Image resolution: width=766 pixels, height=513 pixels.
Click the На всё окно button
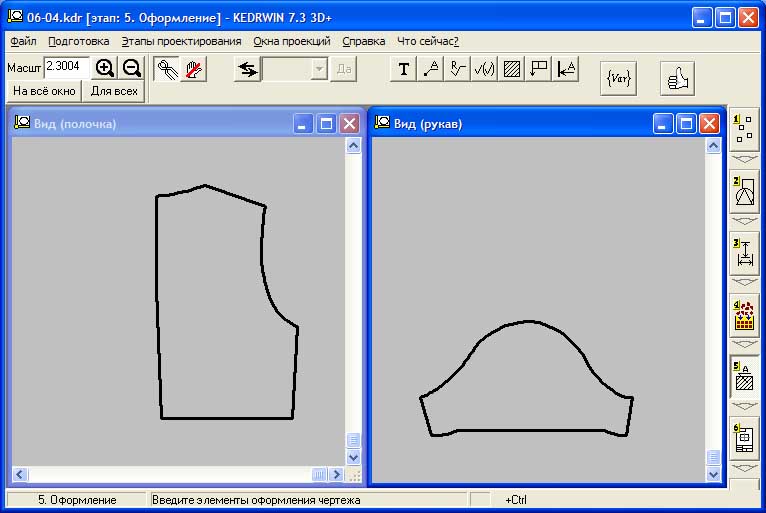[x=44, y=91]
